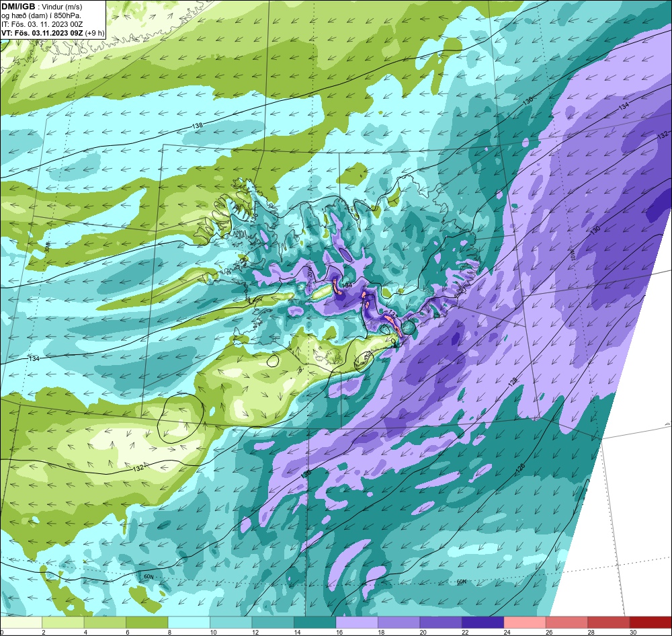
Task: Pick the 24–26 m/s light pink swatch
Action: [525, 623]
